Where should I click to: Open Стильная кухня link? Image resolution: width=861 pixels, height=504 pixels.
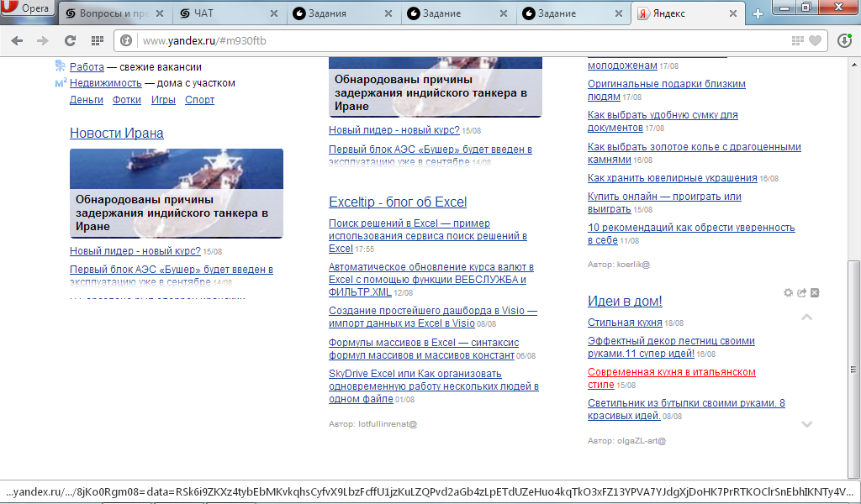pyautogui.click(x=625, y=323)
